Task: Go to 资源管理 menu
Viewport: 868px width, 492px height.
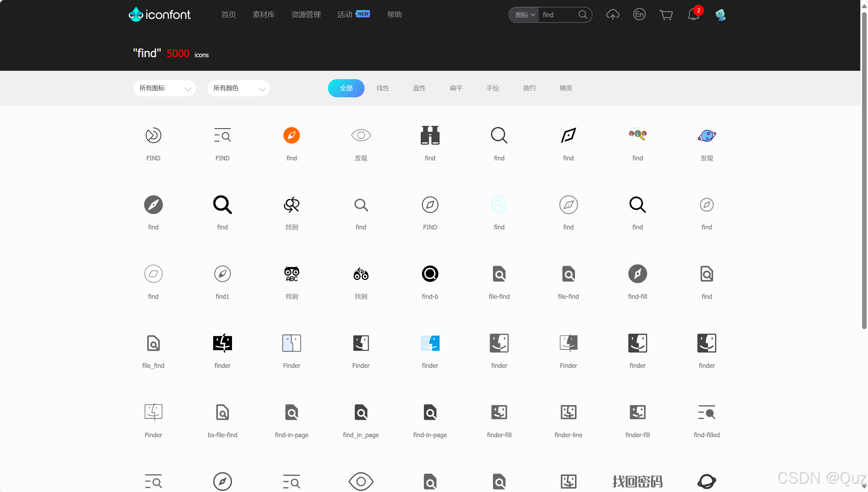Action: click(x=306, y=15)
